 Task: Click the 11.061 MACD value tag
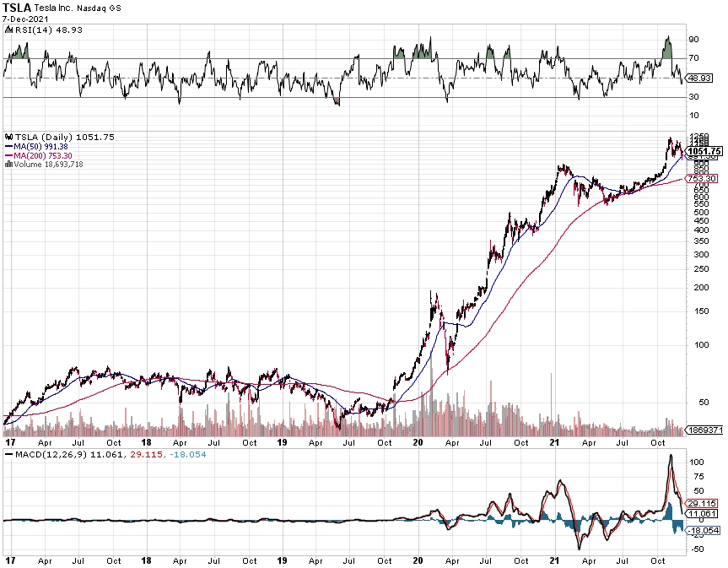click(702, 513)
